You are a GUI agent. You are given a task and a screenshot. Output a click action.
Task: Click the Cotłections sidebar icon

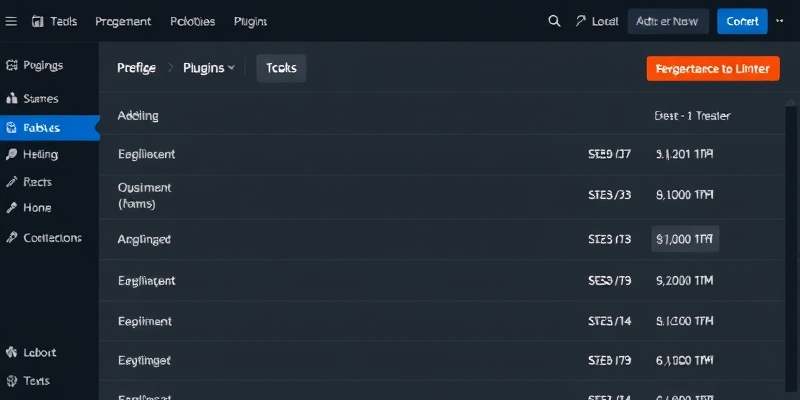[x=11, y=237]
